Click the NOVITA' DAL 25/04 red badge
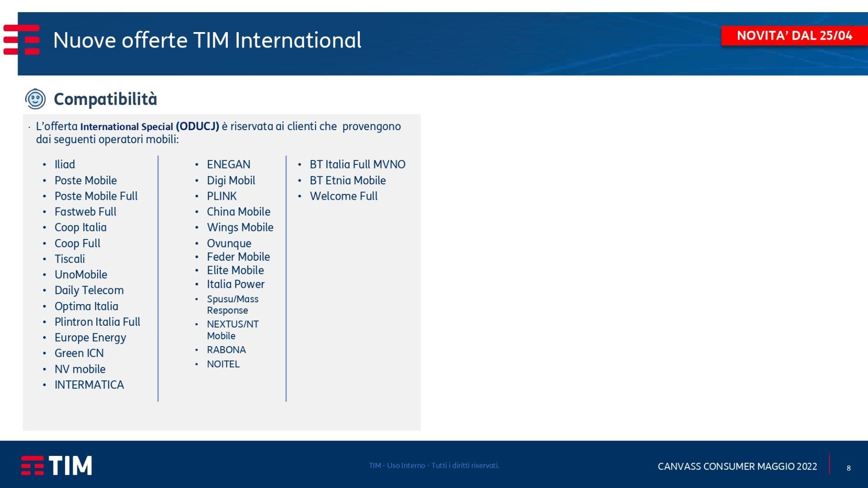This screenshot has height=488, width=868. click(x=794, y=36)
